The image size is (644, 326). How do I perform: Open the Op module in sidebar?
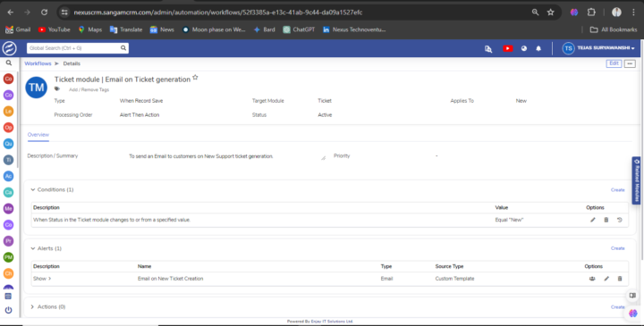click(x=8, y=128)
